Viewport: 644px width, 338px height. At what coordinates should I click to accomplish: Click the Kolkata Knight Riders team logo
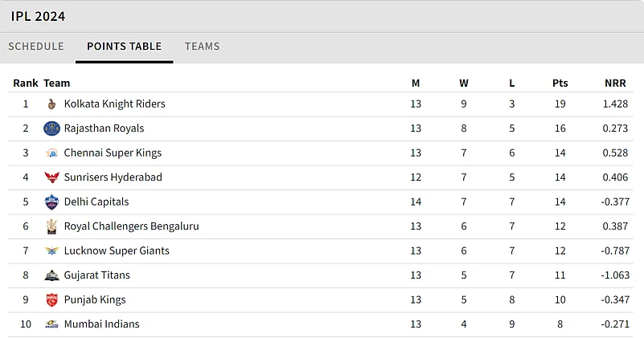[x=51, y=104]
